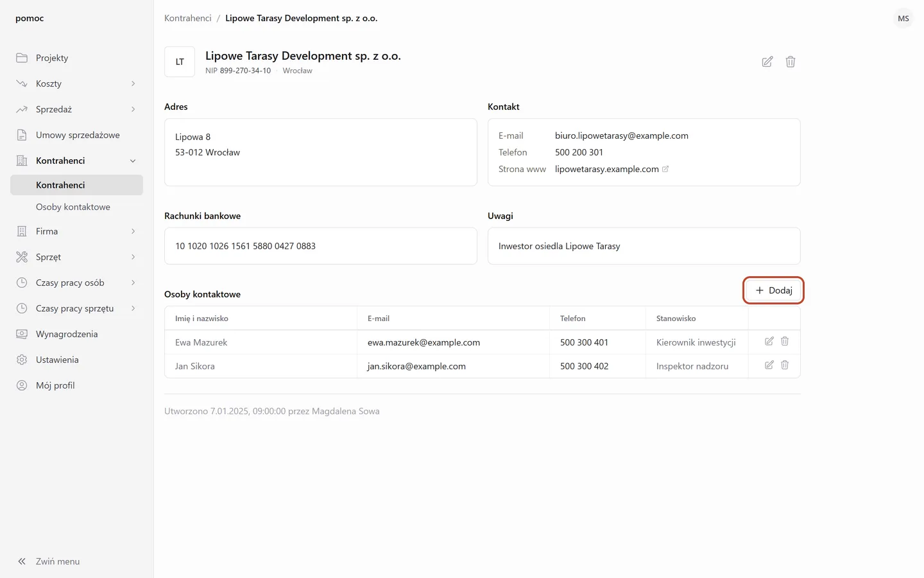Edit contact person Jan Sikora
This screenshot has width=924, height=578.
[x=769, y=365]
